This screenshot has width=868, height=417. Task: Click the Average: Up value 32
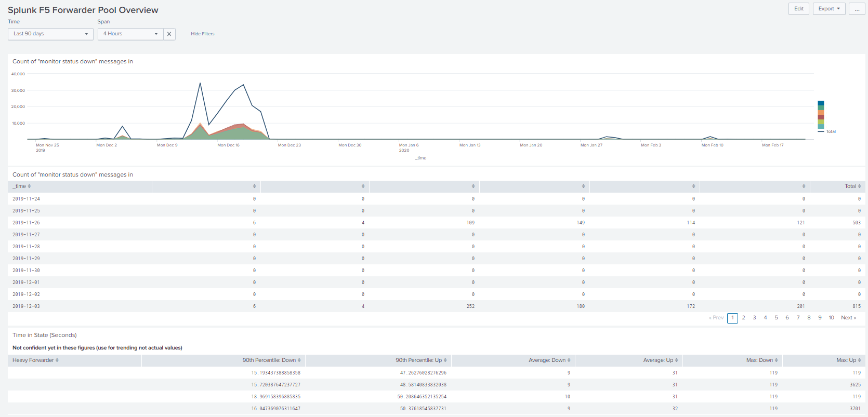(675, 409)
